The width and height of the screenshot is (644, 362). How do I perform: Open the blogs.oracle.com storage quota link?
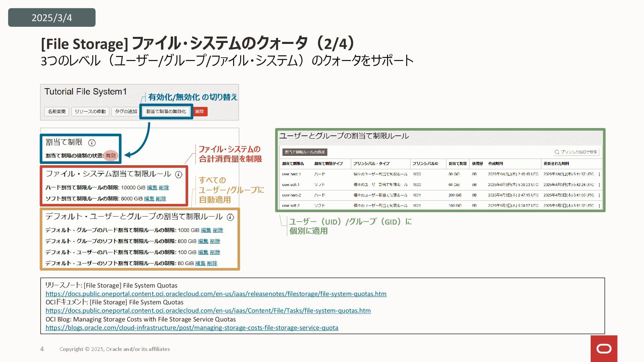pyautogui.click(x=192, y=328)
